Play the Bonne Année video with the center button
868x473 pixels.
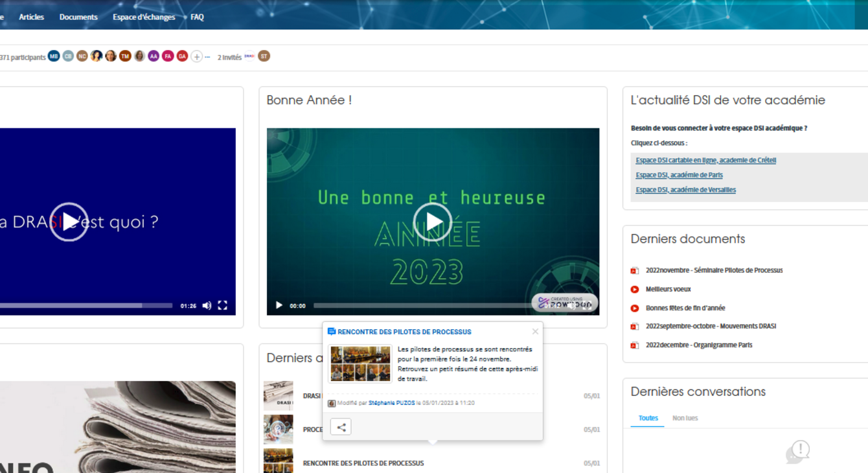(x=433, y=222)
